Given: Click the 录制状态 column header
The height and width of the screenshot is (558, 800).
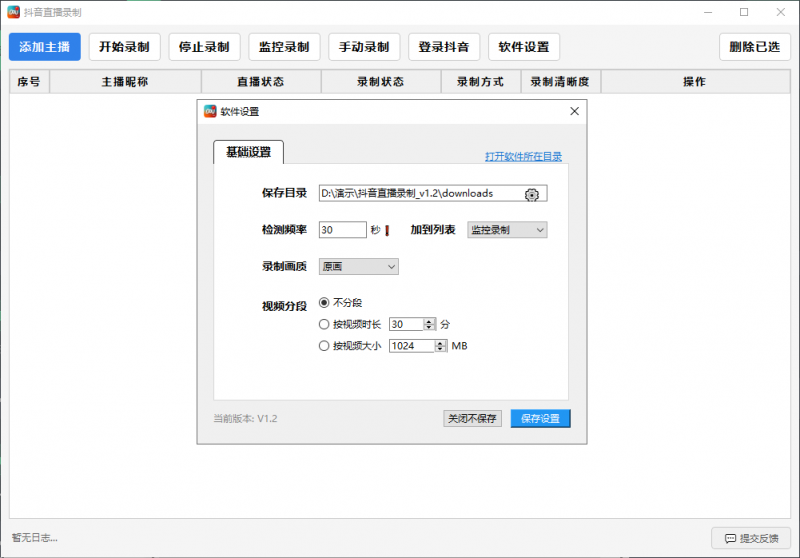Looking at the screenshot, I should click(x=381, y=82).
